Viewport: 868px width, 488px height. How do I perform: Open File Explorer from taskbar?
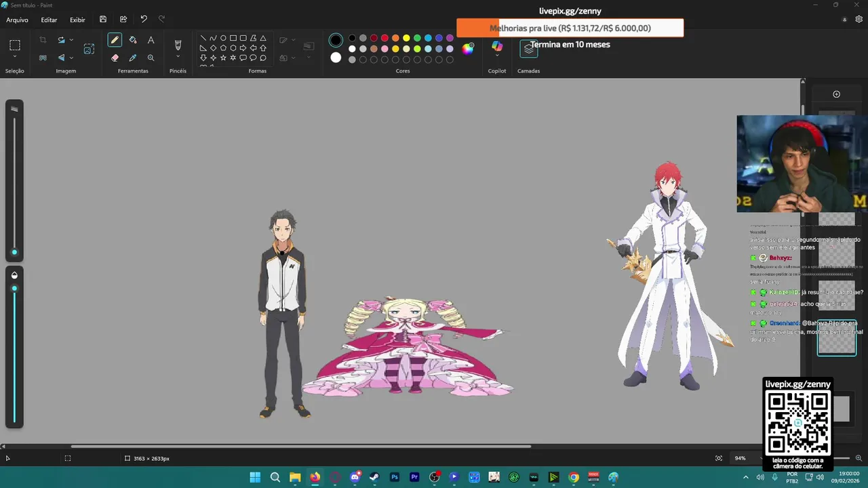[295, 477]
